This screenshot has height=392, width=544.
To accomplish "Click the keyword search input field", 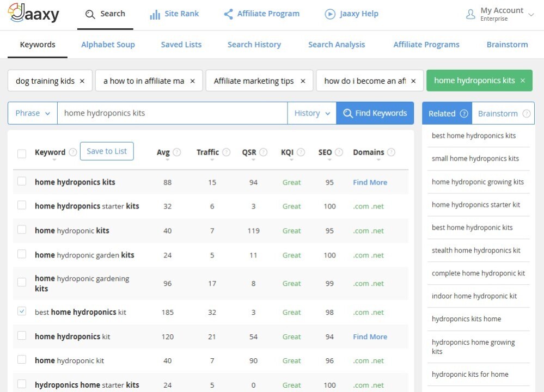I will click(173, 113).
